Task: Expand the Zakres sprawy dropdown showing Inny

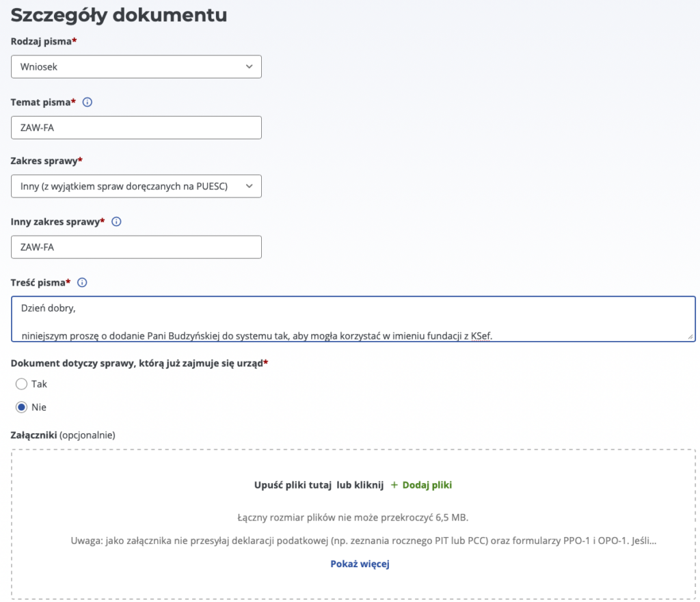Action: click(x=130, y=186)
